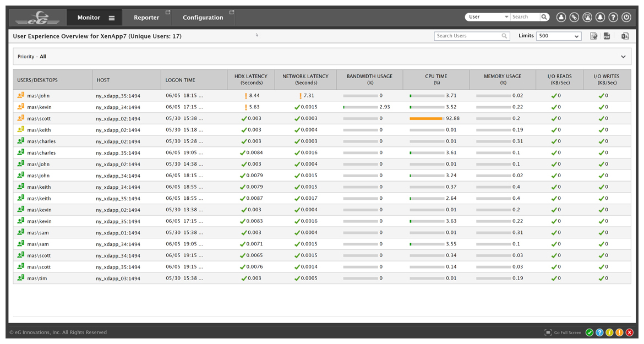Click the CPU time bar showing 3.71
Screen dimensions: 644x344
pyautogui.click(x=427, y=96)
